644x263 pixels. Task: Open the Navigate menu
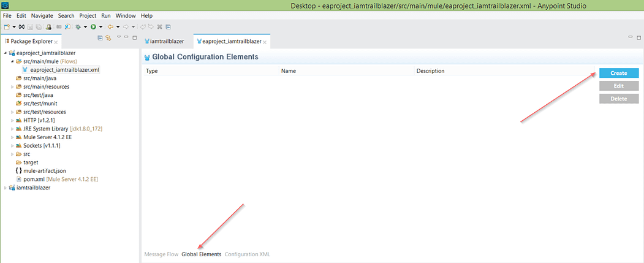pyautogui.click(x=42, y=15)
